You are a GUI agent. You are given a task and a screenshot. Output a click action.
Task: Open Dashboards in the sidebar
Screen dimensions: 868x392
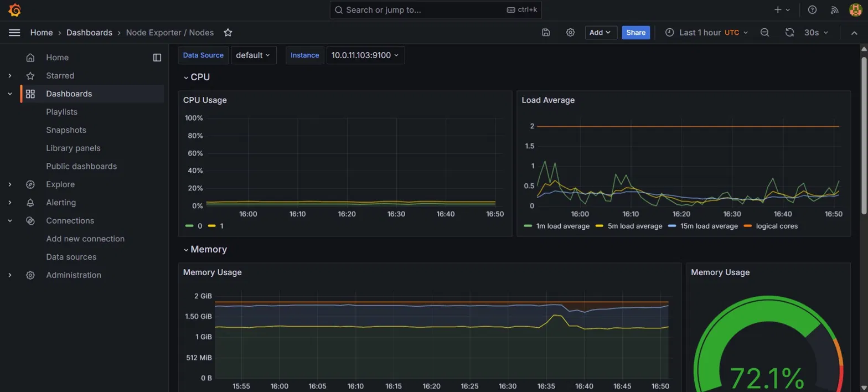click(x=69, y=94)
